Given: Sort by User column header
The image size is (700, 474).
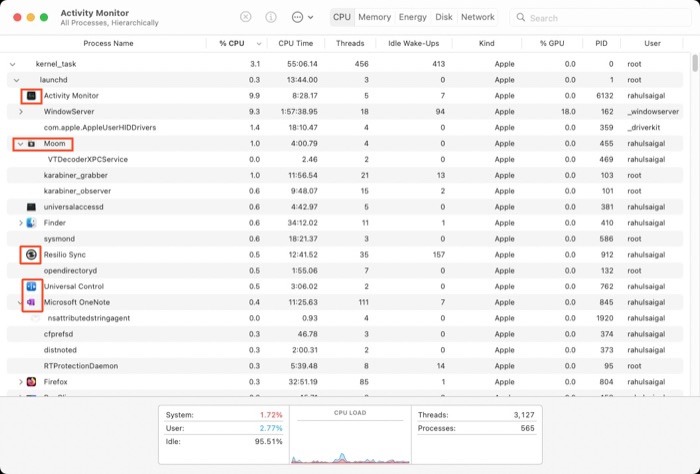Looking at the screenshot, I should tap(652, 43).
